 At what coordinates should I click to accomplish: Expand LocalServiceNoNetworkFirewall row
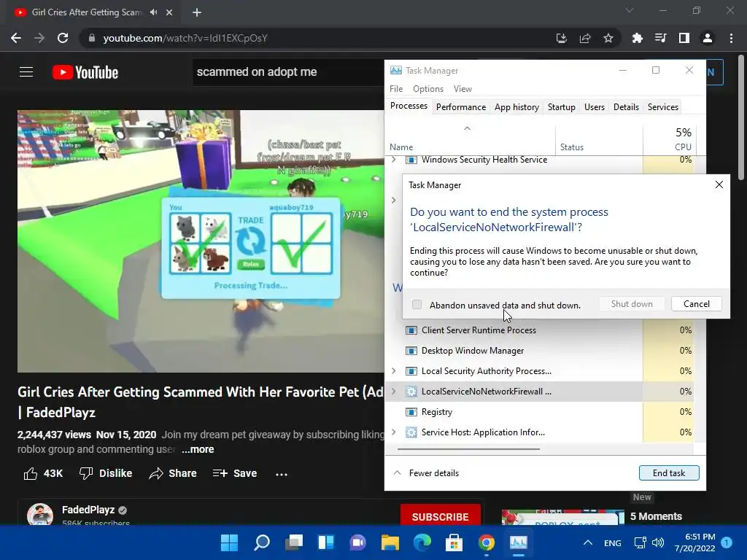coord(393,392)
